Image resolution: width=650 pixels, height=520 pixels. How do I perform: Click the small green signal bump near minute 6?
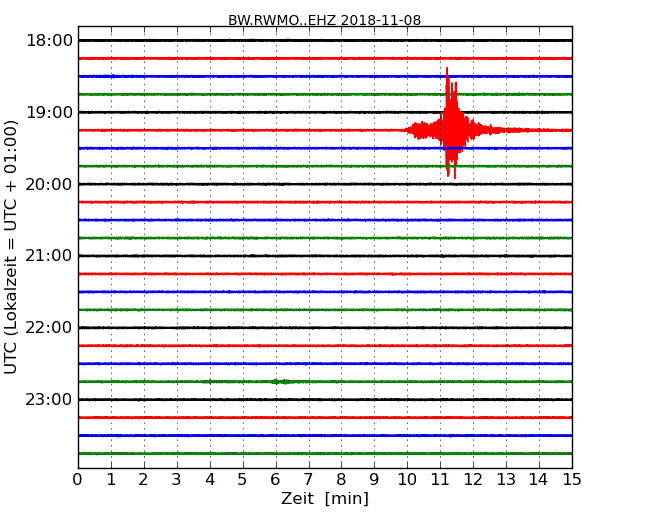click(282, 381)
